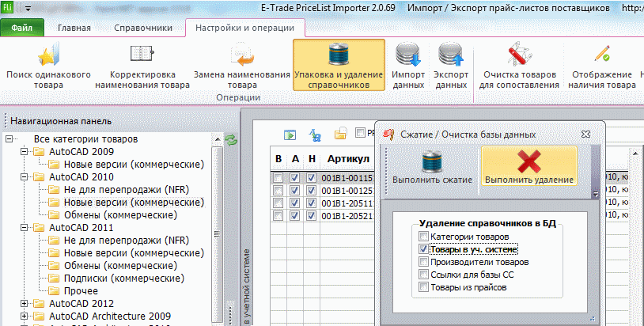
Task: Click the 'Артикул' column header
Action: coord(348,158)
